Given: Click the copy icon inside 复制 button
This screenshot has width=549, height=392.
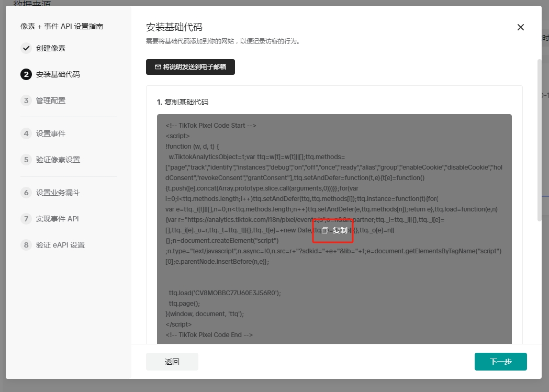Looking at the screenshot, I should [x=325, y=230].
